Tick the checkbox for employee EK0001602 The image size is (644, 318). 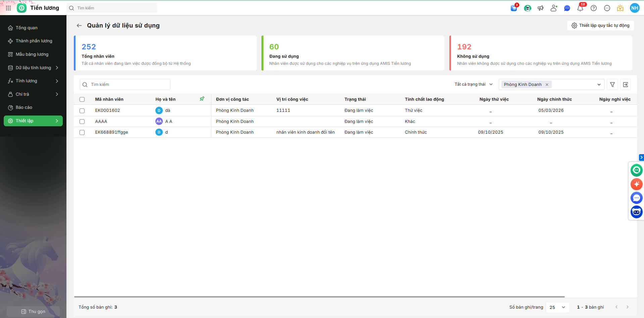[x=82, y=110]
